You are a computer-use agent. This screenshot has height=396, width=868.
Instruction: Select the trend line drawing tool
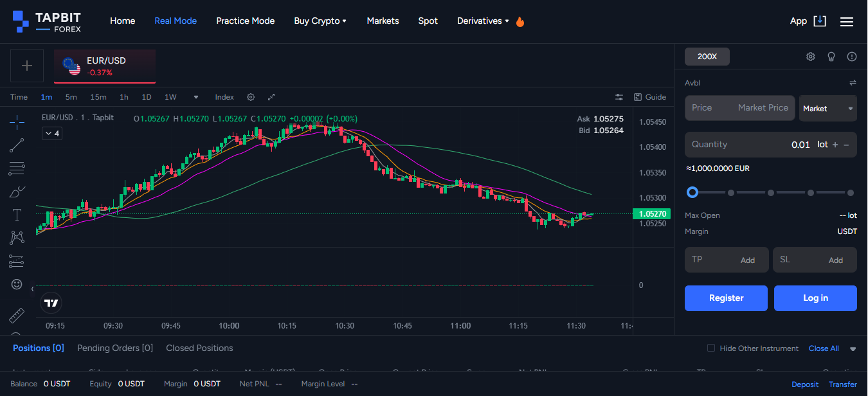17,145
